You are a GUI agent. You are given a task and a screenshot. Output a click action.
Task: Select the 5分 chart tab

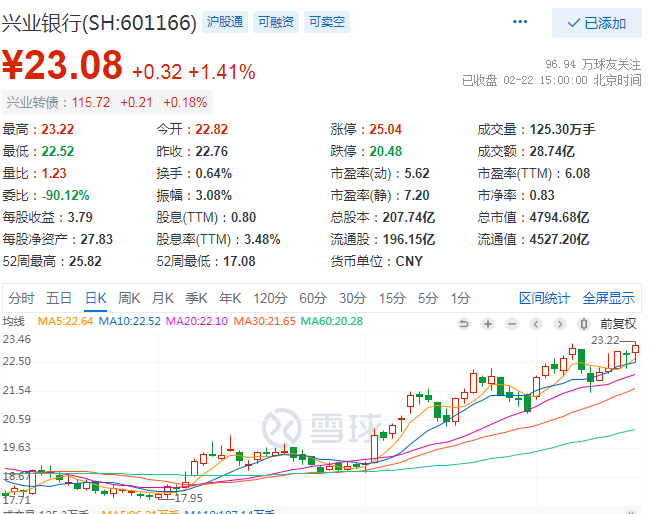tap(428, 298)
